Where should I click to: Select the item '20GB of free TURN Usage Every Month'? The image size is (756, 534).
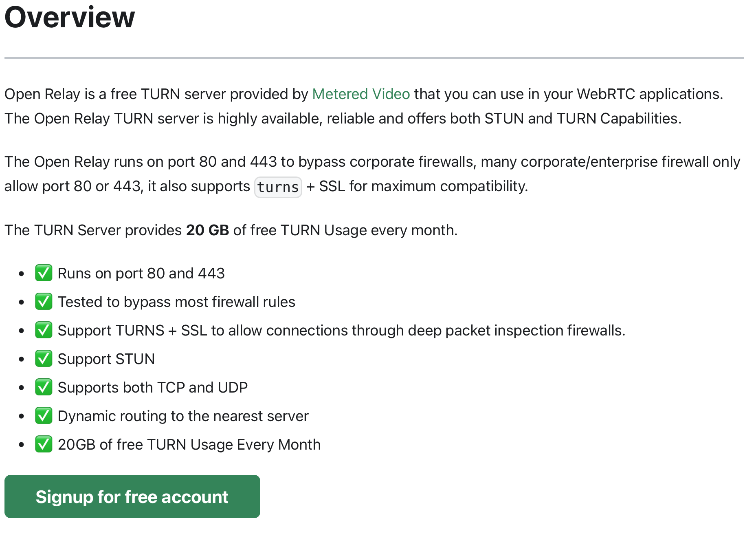click(x=189, y=444)
